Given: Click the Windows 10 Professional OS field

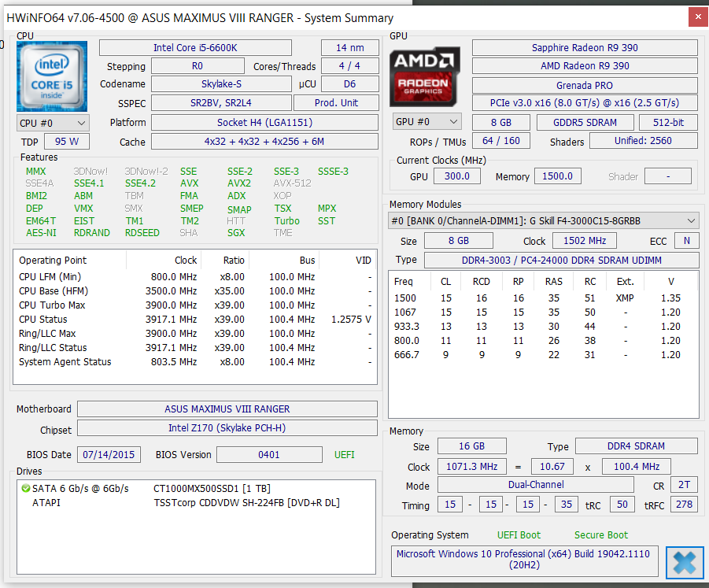Looking at the screenshot, I should tap(525, 560).
